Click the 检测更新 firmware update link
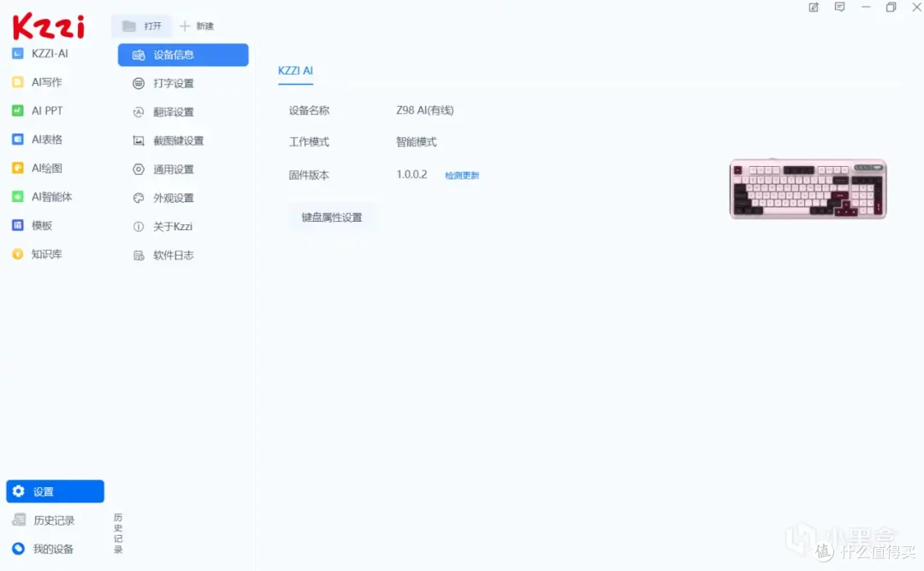924x571 pixels. point(463,174)
